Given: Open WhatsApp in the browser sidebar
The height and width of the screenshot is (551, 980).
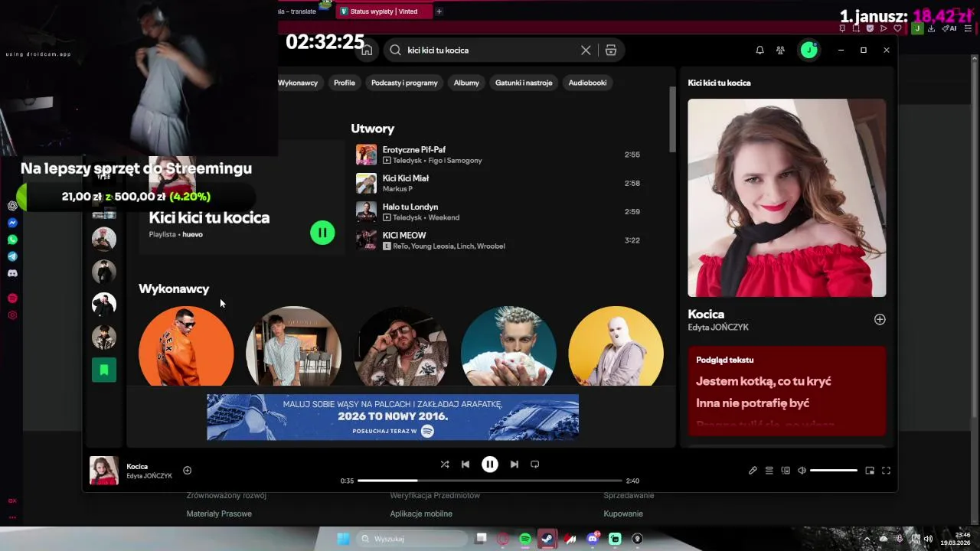Looking at the screenshot, I should click(12, 240).
